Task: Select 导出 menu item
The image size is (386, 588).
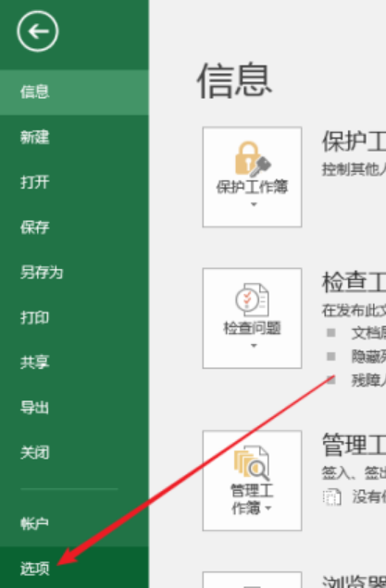Action: 74,407
